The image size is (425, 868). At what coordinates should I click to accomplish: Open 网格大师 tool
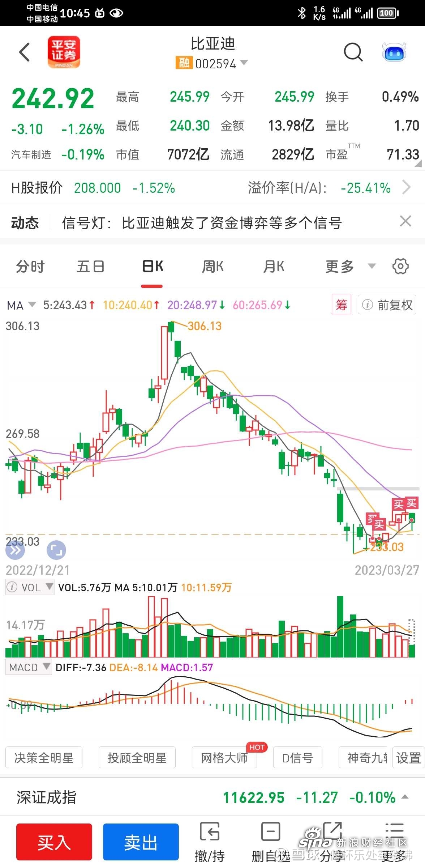224,757
